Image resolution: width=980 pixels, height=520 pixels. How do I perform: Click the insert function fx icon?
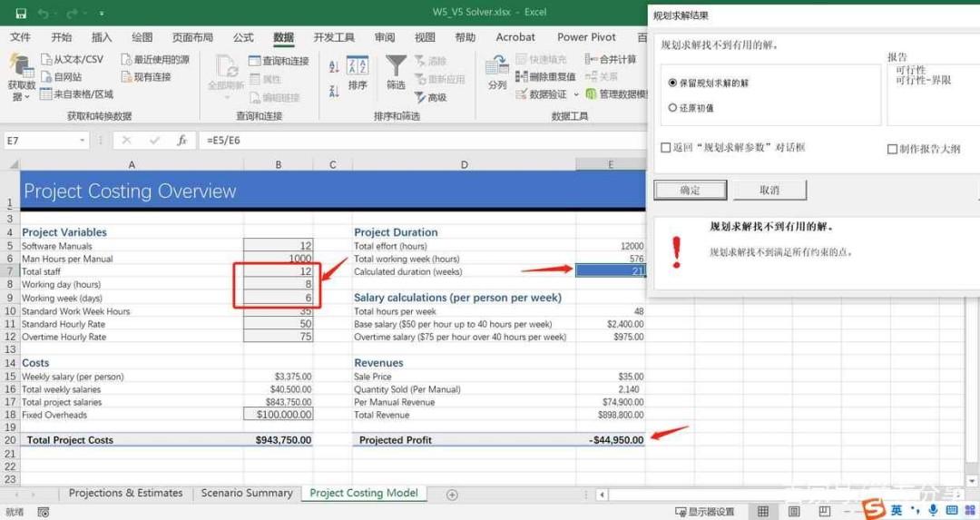pos(181,141)
